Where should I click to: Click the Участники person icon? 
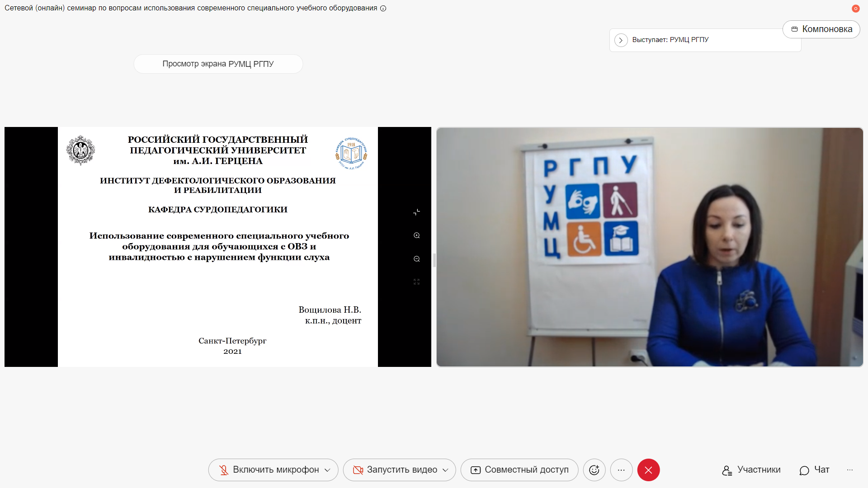(x=727, y=471)
